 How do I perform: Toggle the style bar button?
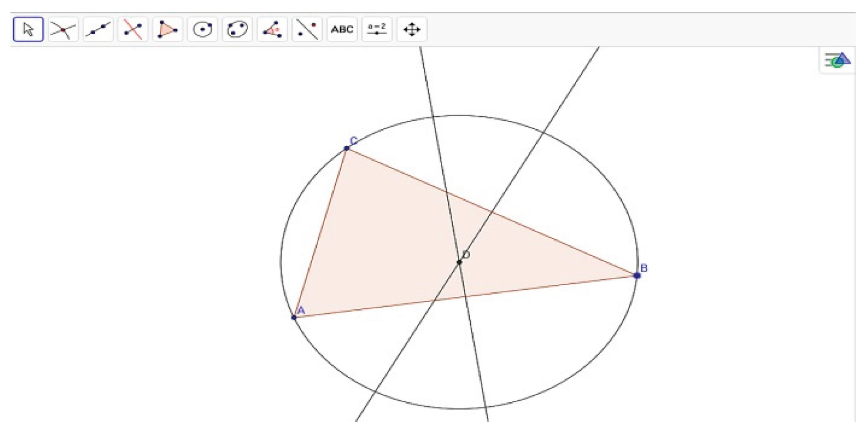837,60
